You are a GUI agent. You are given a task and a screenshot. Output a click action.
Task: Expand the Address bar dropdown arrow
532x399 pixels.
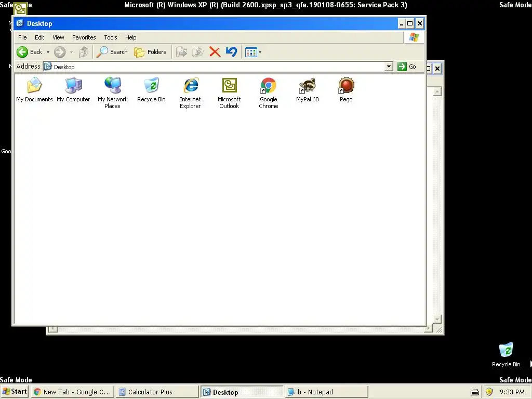point(389,66)
